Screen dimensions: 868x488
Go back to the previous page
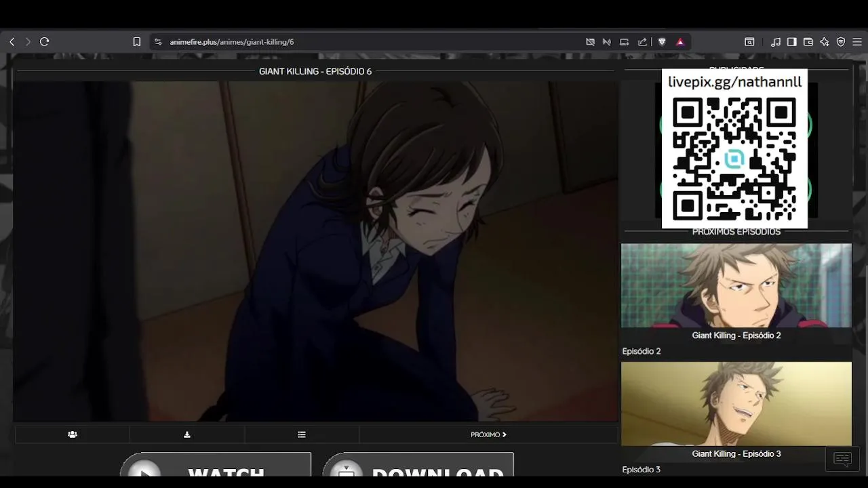click(x=12, y=42)
